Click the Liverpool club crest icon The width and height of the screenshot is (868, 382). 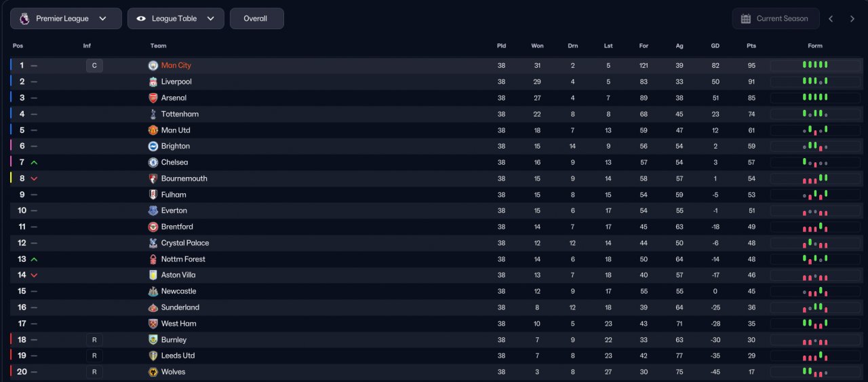153,82
